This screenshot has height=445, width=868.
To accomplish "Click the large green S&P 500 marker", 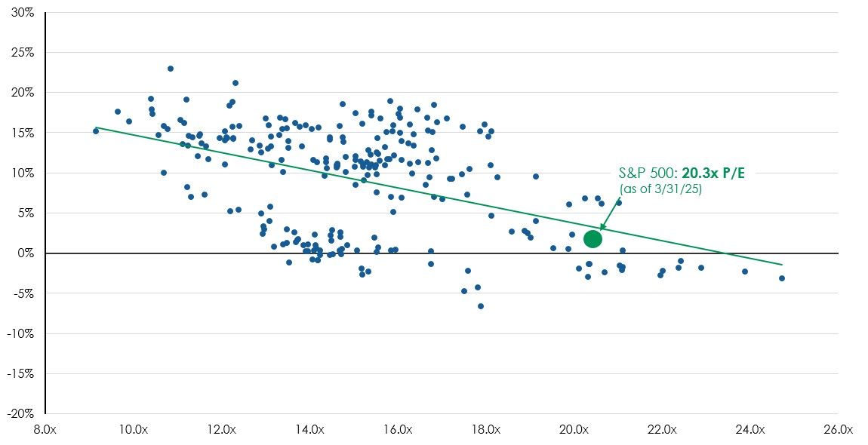I will coord(593,239).
